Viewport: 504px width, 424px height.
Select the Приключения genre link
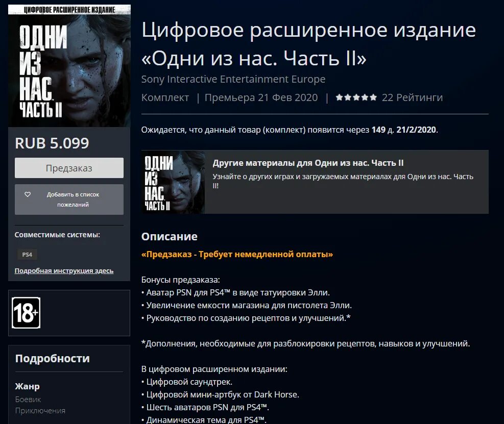[40, 411]
